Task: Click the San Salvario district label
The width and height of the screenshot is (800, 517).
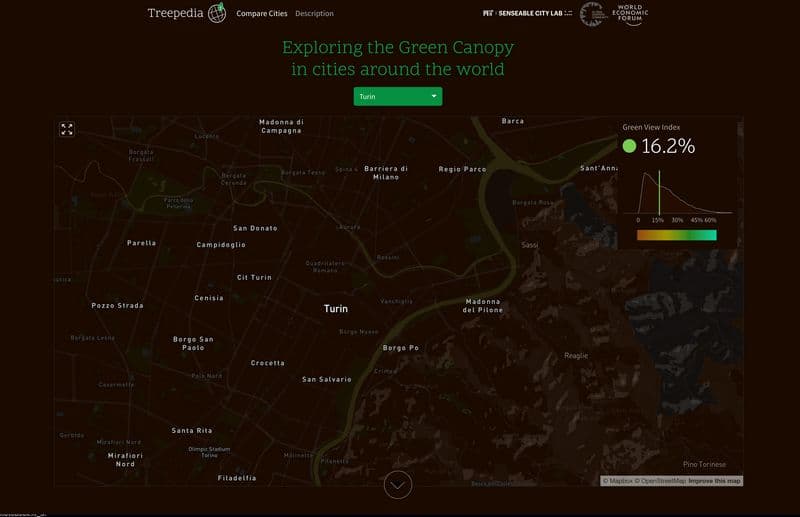Action: point(327,379)
